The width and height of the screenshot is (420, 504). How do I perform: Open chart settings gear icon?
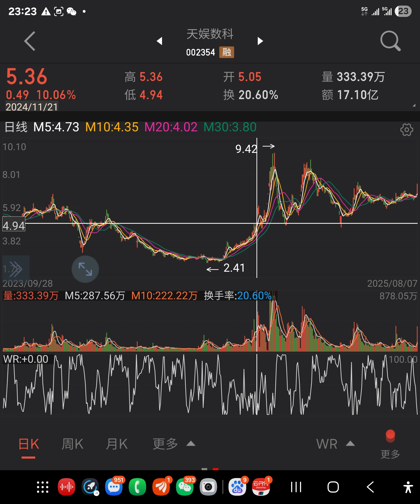point(407,130)
